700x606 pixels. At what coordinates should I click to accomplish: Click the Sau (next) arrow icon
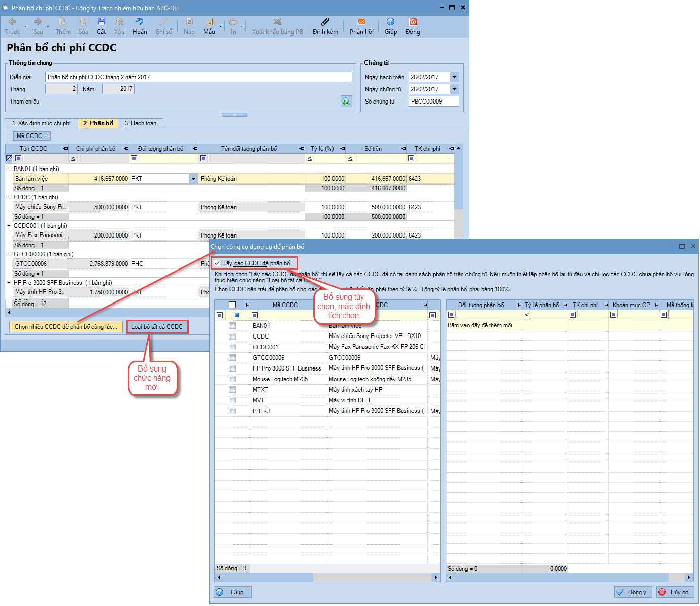(x=38, y=22)
